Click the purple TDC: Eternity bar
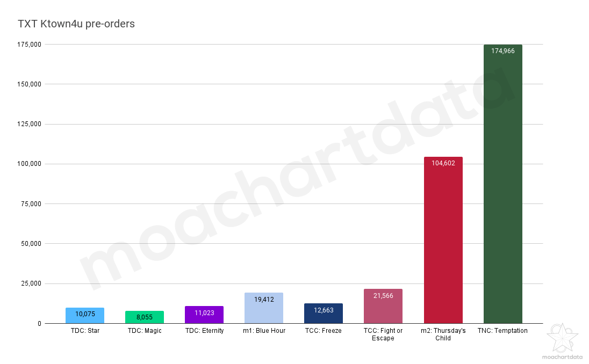The height and width of the screenshot is (364, 589). coord(204,315)
